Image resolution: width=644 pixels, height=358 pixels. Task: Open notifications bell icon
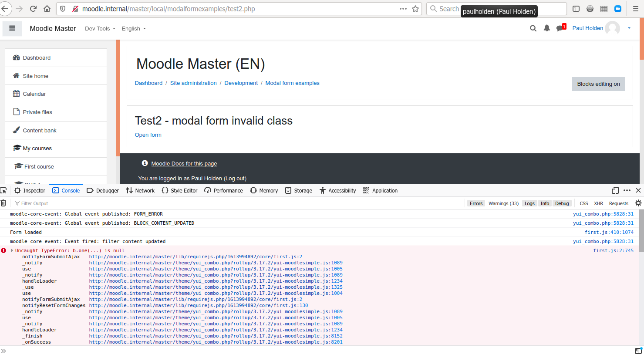click(x=547, y=28)
